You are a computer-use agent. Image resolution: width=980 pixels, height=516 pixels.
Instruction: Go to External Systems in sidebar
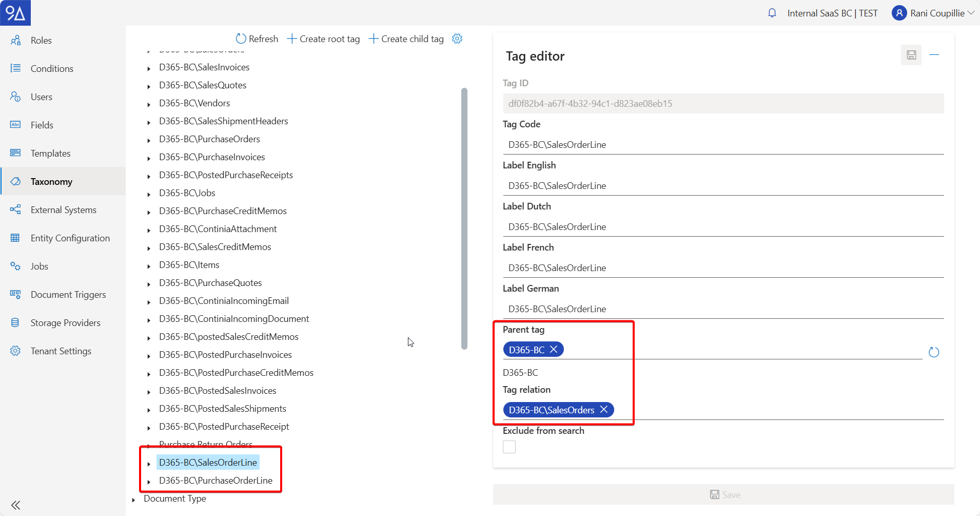coord(63,210)
